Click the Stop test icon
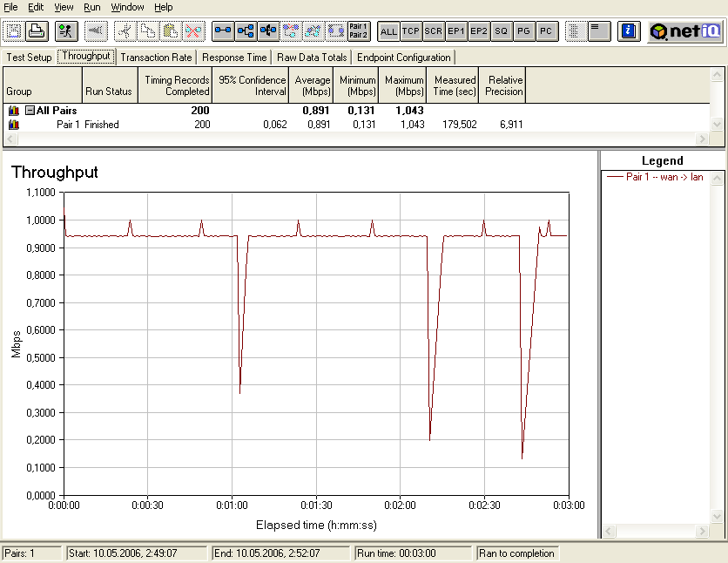The width and height of the screenshot is (728, 563). click(96, 31)
